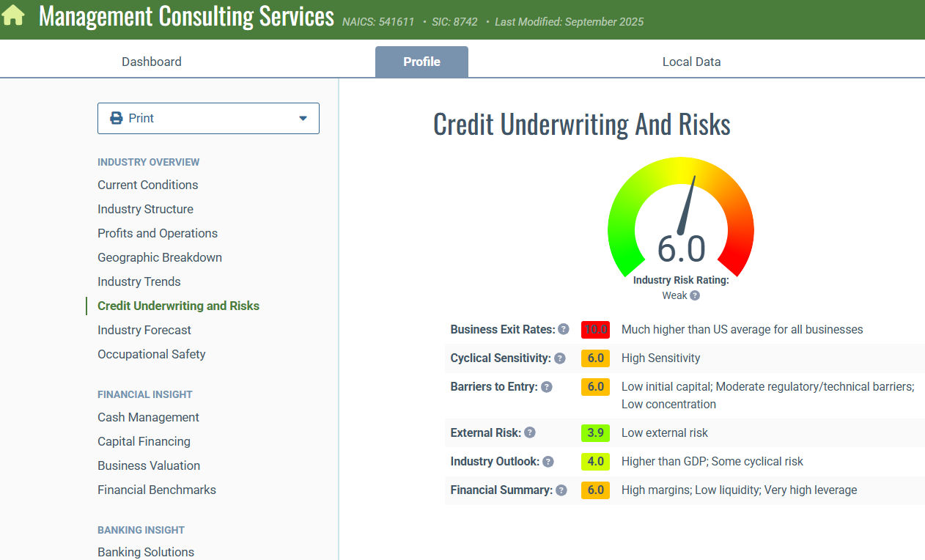Screen dimensions: 925x560
Task: Select the Occupational Safety section
Action: (151, 354)
